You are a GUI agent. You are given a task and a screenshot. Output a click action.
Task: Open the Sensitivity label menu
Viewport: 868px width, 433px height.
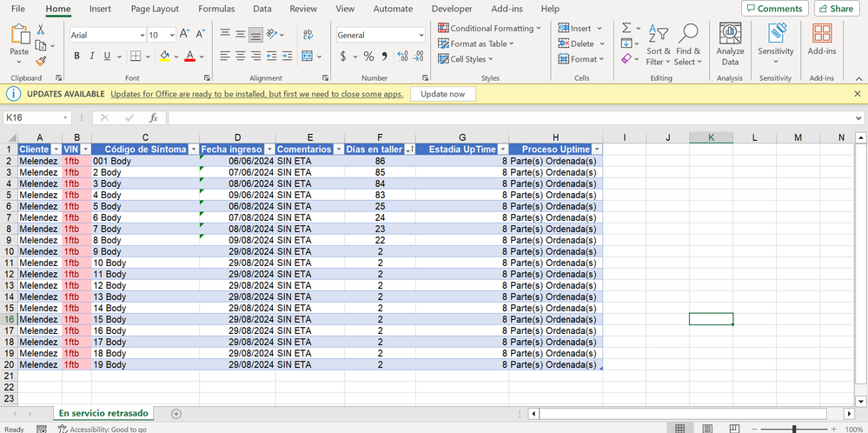(x=776, y=44)
